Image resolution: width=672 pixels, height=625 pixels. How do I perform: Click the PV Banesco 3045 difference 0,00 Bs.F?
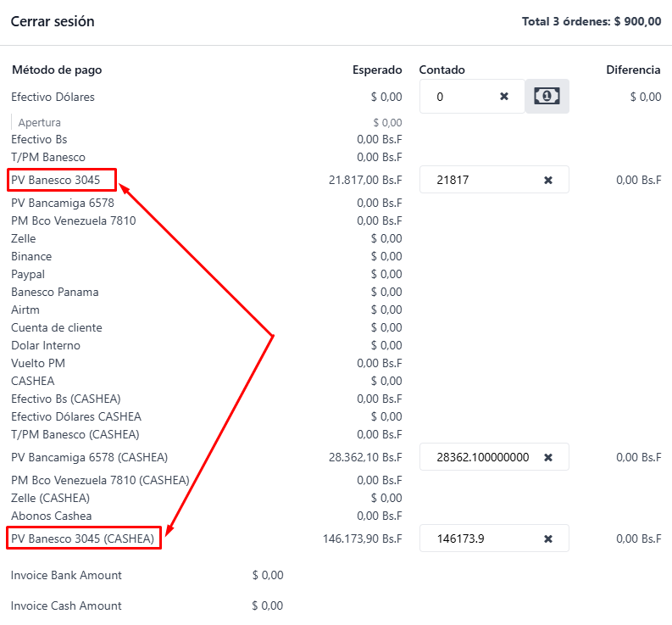point(639,180)
